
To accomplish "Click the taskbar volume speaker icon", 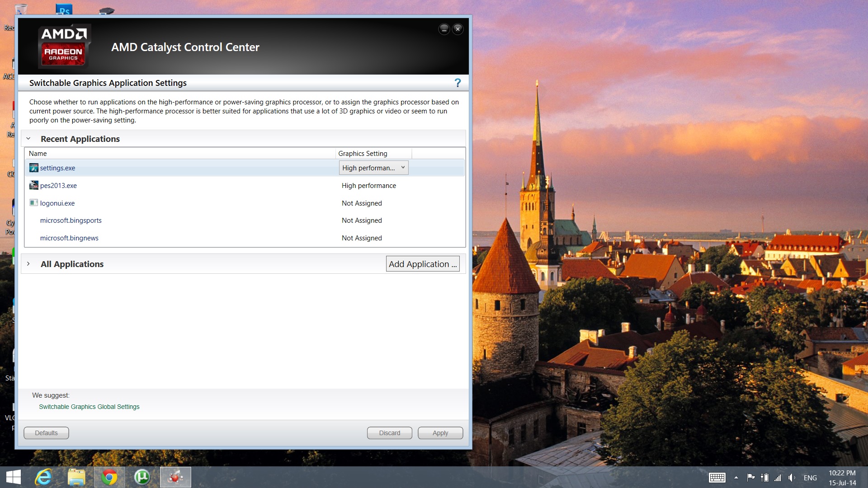I will pyautogui.click(x=791, y=478).
